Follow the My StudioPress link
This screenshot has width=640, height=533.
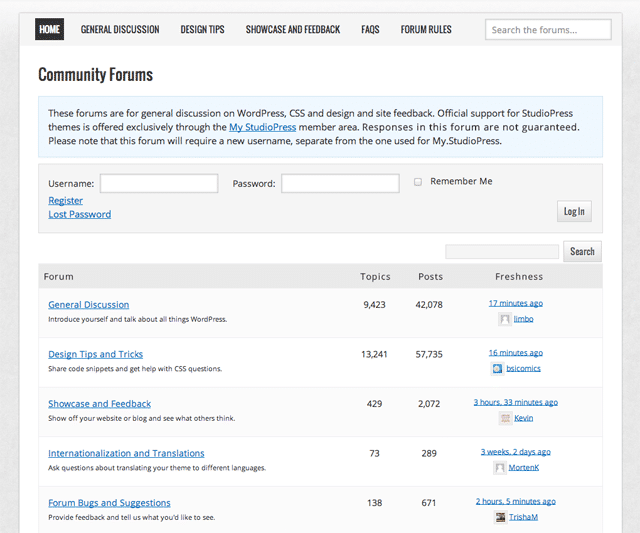(x=262, y=128)
